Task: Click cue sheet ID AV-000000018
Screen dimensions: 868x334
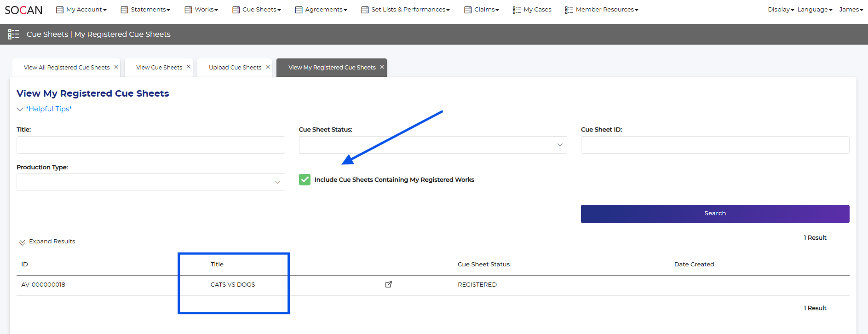Action: coord(43,285)
